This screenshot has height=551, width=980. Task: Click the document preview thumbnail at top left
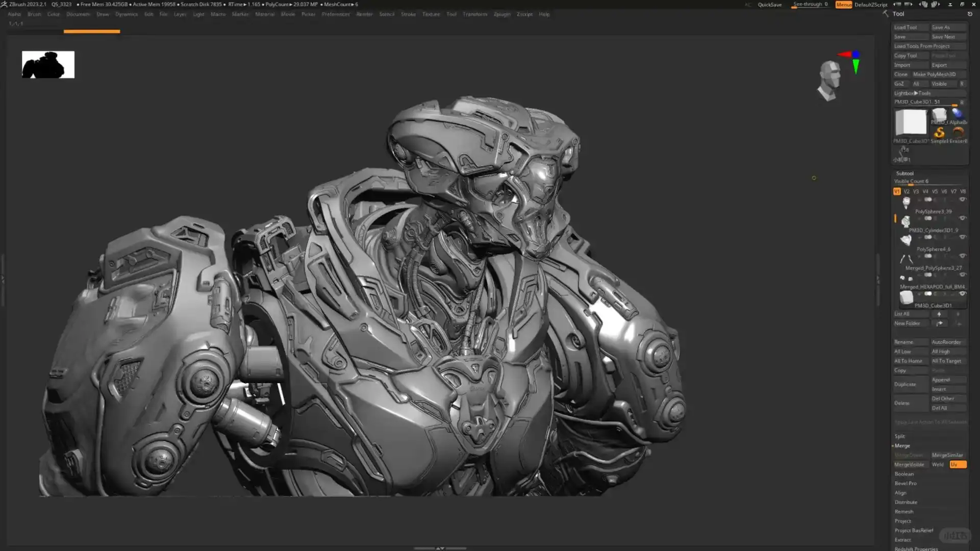(x=47, y=64)
